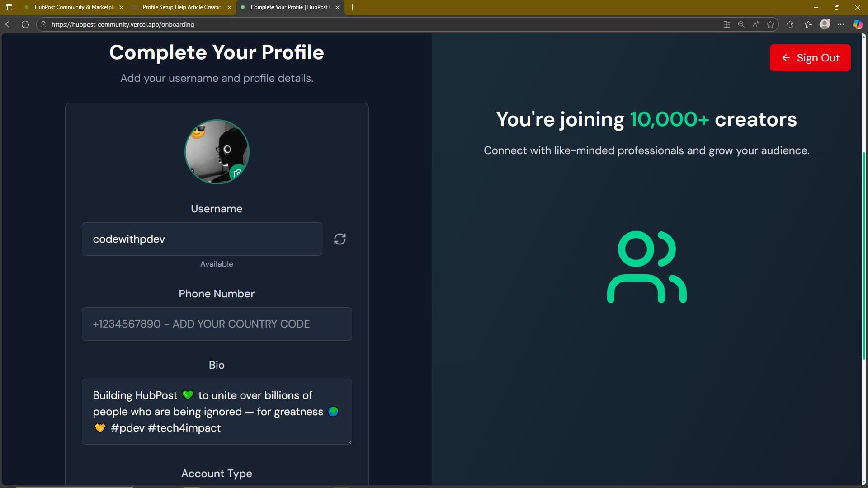Click the profile avatar picture
The width and height of the screenshot is (868, 488).
[x=217, y=152]
